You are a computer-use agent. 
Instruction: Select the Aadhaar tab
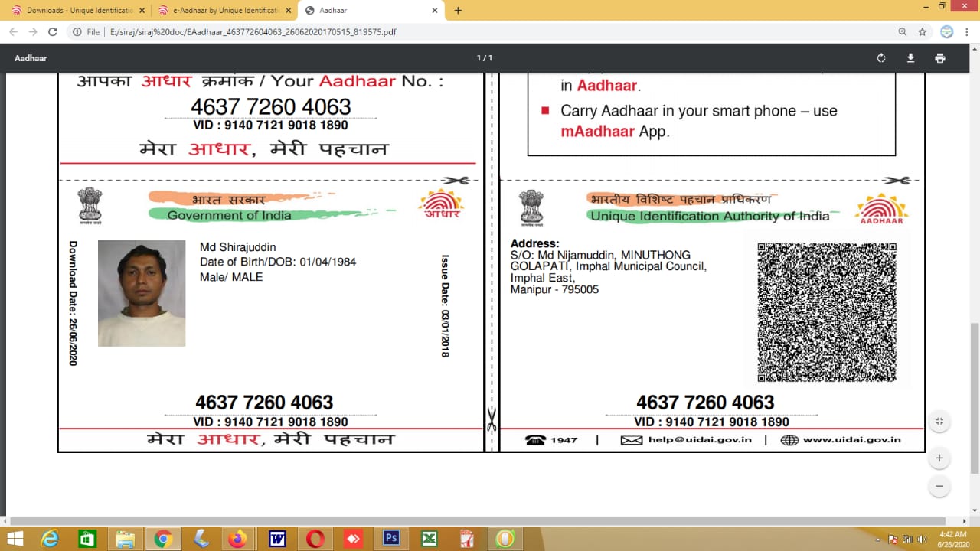(x=370, y=11)
